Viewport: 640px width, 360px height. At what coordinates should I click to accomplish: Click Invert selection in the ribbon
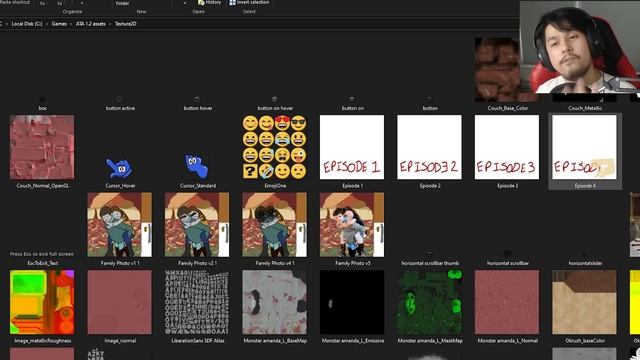(x=249, y=2)
